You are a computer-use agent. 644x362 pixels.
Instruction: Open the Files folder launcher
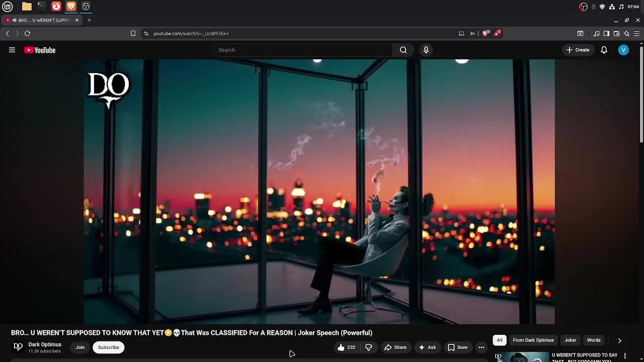tap(27, 7)
